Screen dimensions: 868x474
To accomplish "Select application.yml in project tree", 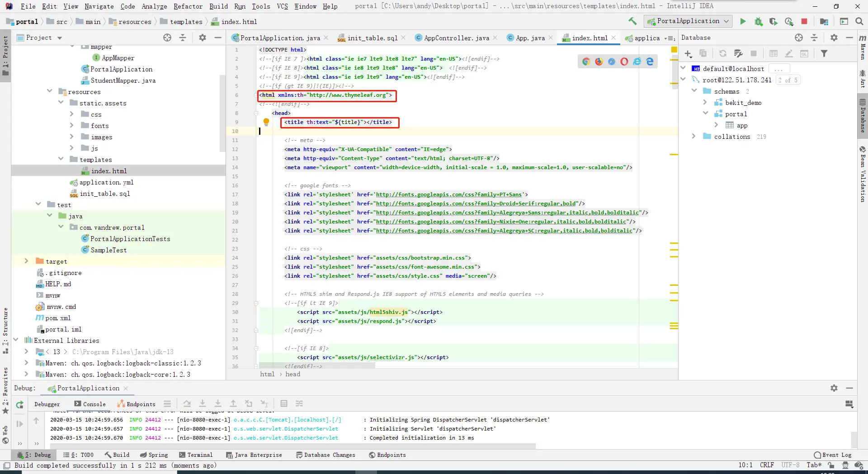I will 106,182.
